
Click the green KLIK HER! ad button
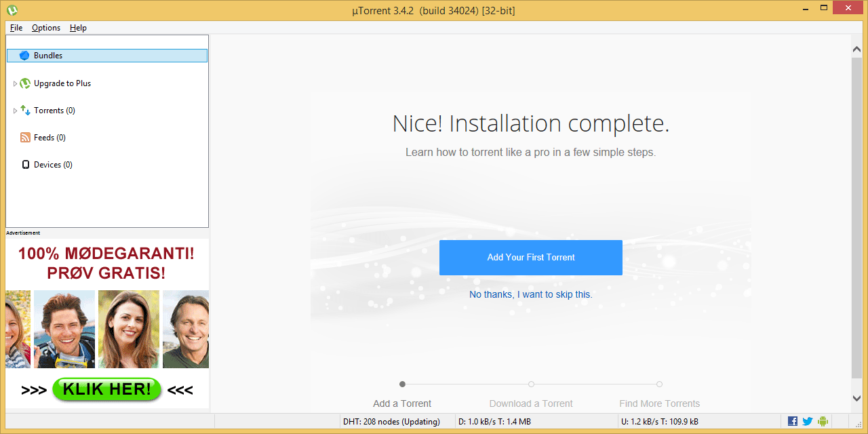[x=106, y=389]
